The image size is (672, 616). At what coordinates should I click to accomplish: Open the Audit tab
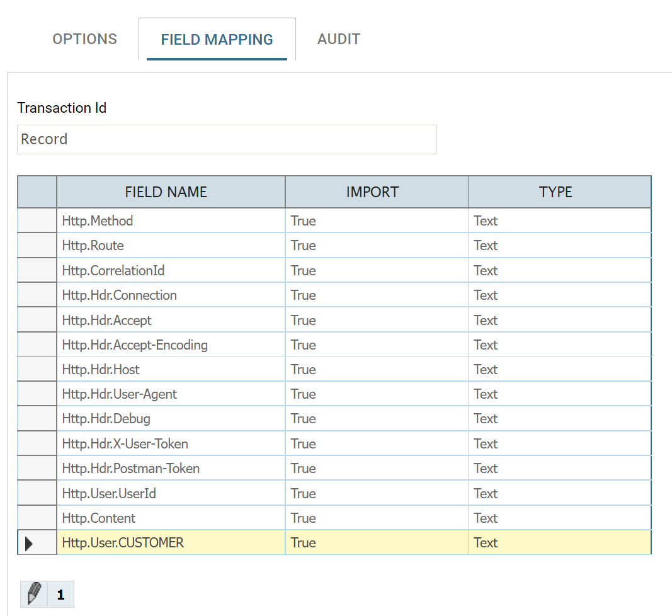click(x=339, y=39)
